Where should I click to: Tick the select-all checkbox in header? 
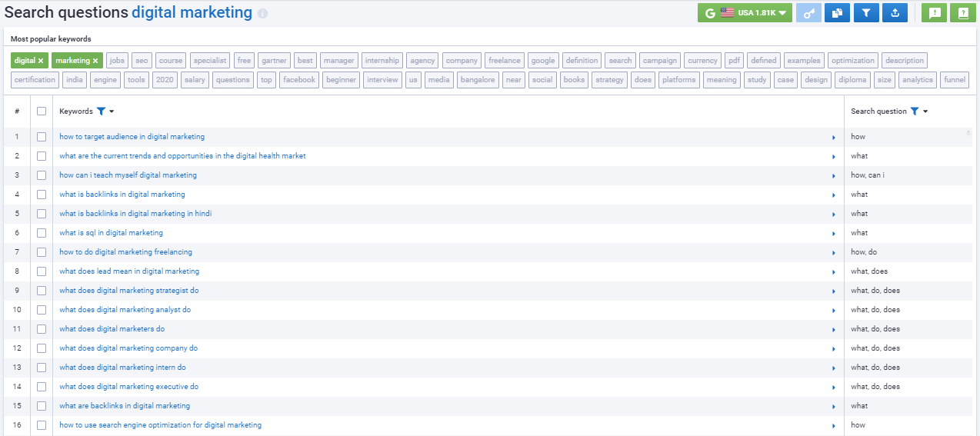pyautogui.click(x=42, y=111)
